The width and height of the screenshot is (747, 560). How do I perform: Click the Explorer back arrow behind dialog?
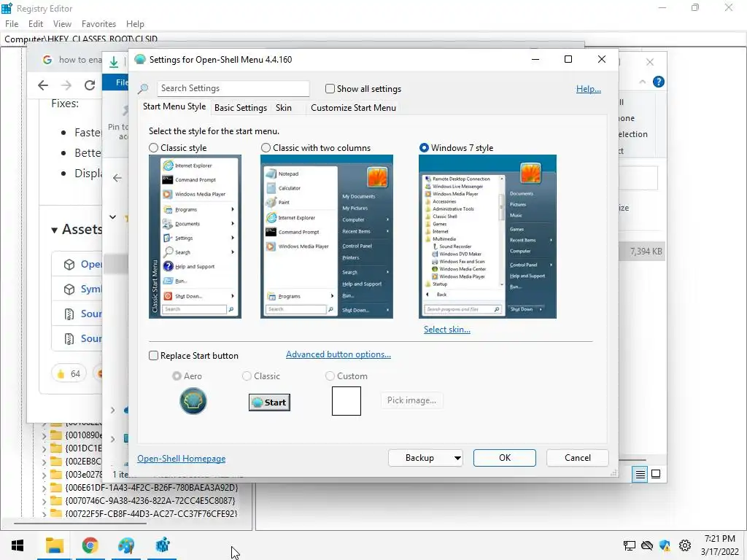click(x=117, y=178)
